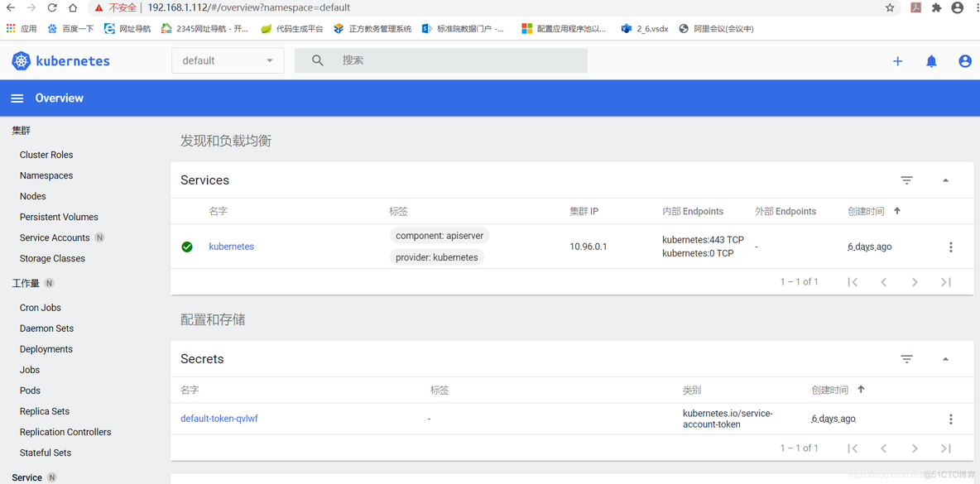Click the search magnifier icon in the header
This screenshot has width=980, height=484.
[318, 60]
